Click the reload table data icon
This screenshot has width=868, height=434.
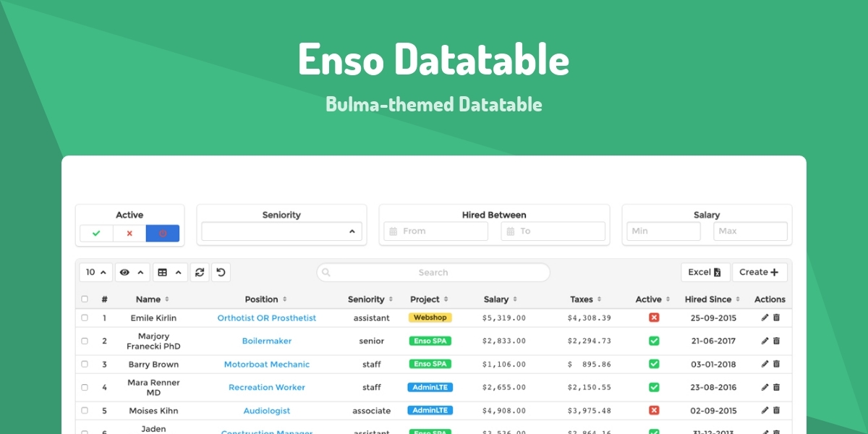200,273
